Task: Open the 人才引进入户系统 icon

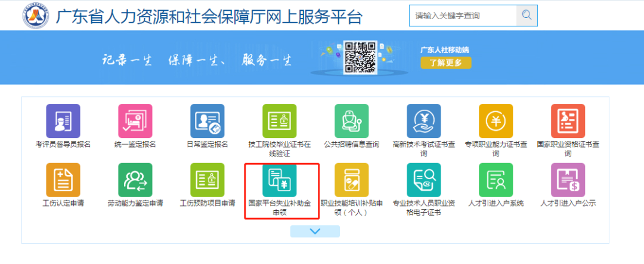Action: click(496, 179)
